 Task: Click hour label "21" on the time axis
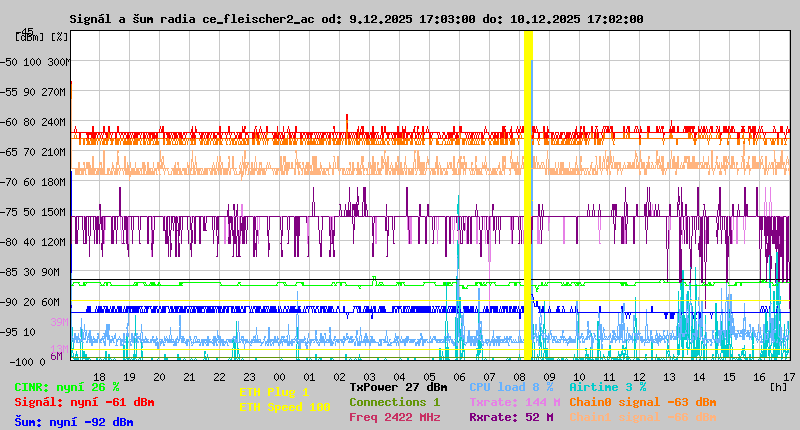(189, 377)
